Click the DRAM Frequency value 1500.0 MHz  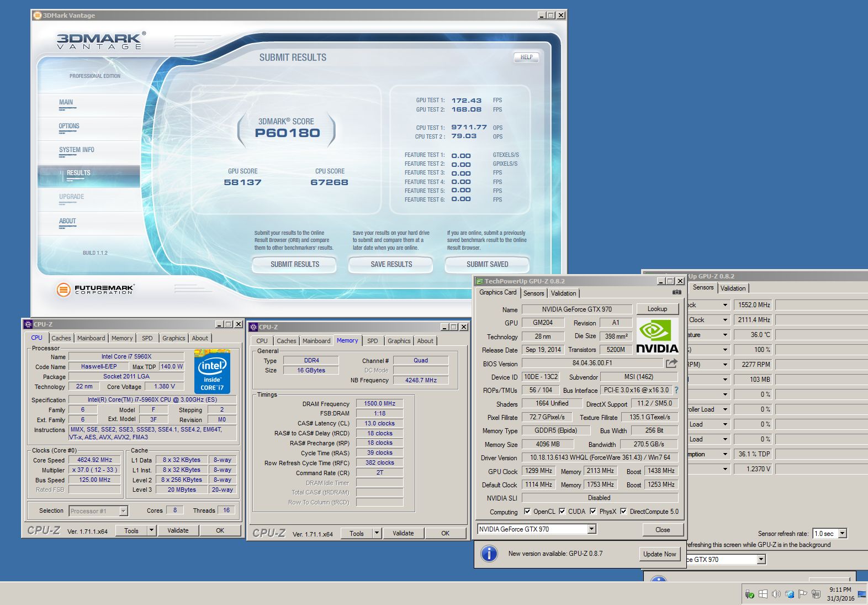(380, 404)
